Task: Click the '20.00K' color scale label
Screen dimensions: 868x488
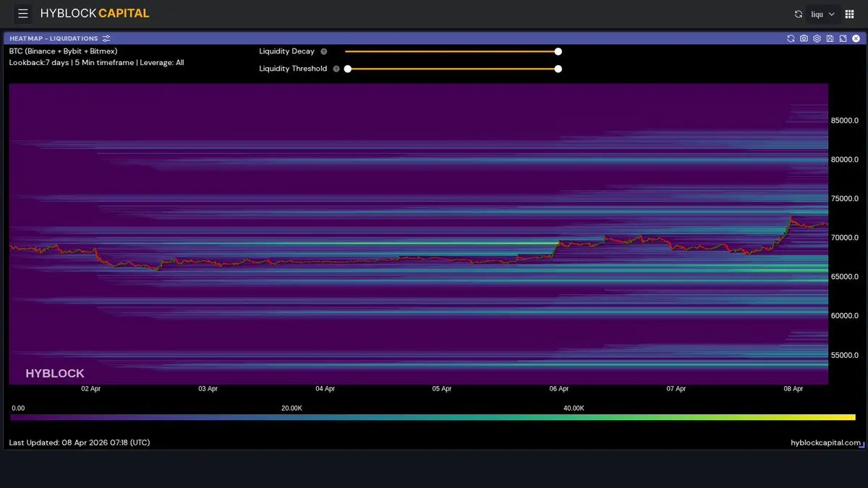Action: tap(292, 408)
